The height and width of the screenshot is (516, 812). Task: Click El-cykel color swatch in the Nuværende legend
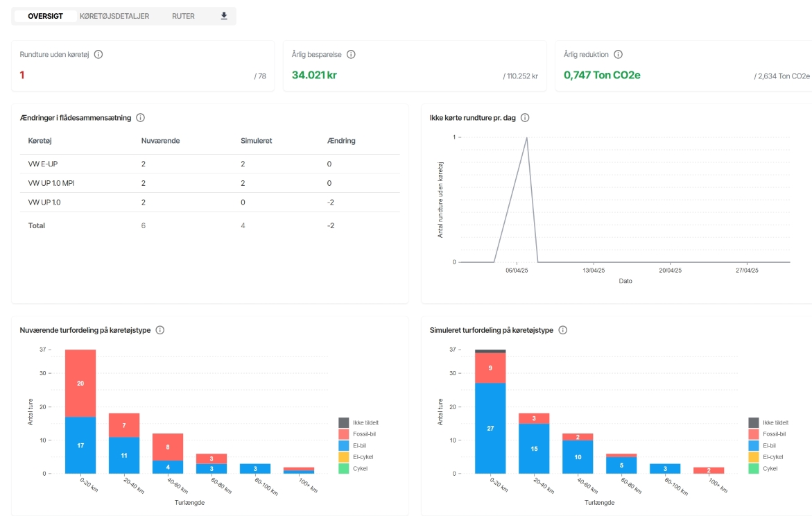point(344,457)
